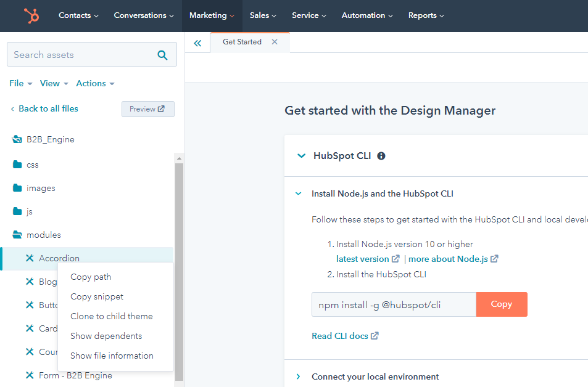Collapse Install Node.js and the HubSpot CLI
The image size is (588, 387).
(x=299, y=193)
